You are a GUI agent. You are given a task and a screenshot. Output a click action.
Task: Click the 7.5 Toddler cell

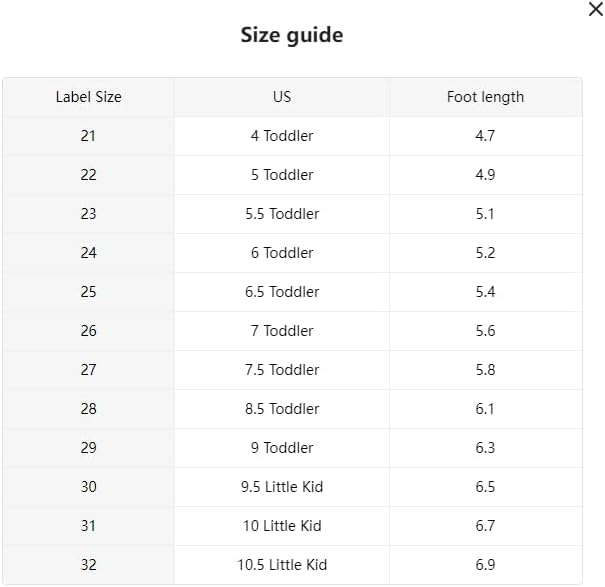(x=282, y=370)
